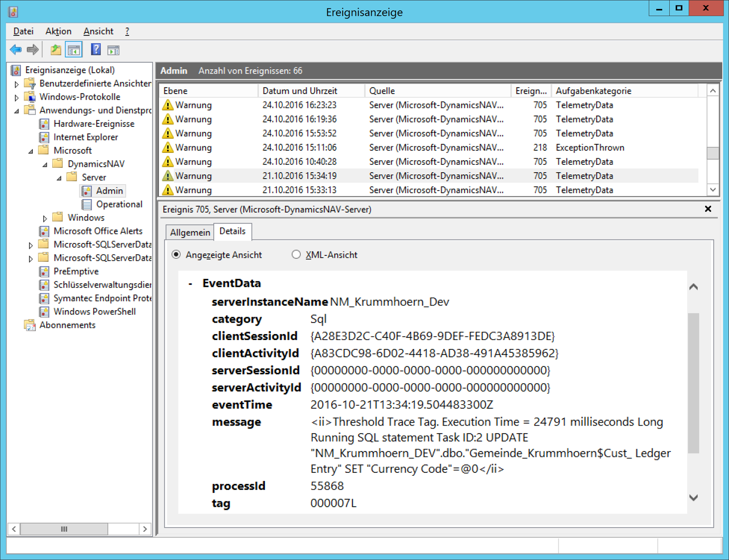
Task: Click the Forward arrow toolbar icon
Action: (x=33, y=50)
